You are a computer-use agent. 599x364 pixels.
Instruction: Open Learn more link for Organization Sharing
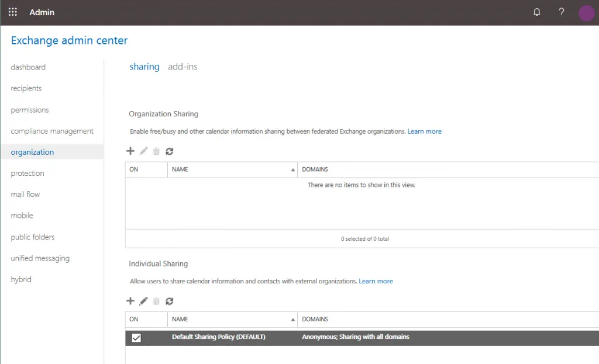(x=424, y=131)
